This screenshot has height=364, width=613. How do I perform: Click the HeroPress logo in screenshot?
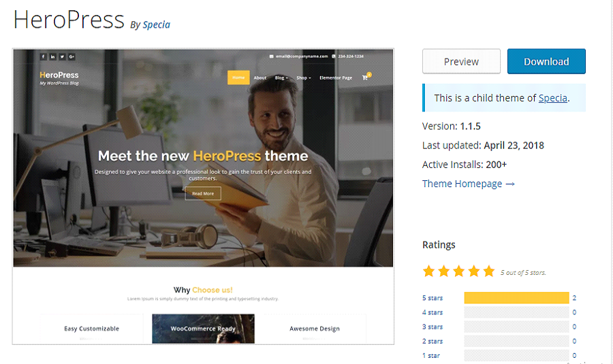click(x=59, y=78)
